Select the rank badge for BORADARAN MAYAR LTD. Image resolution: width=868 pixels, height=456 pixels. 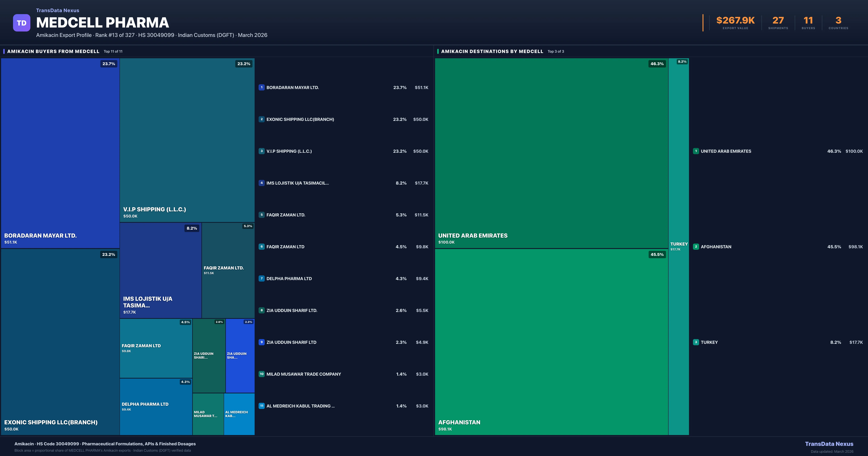(x=262, y=87)
